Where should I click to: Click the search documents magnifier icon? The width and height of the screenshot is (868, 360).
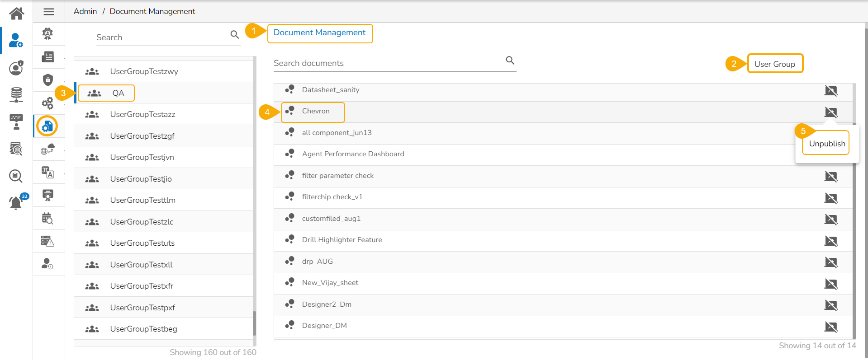click(x=510, y=61)
